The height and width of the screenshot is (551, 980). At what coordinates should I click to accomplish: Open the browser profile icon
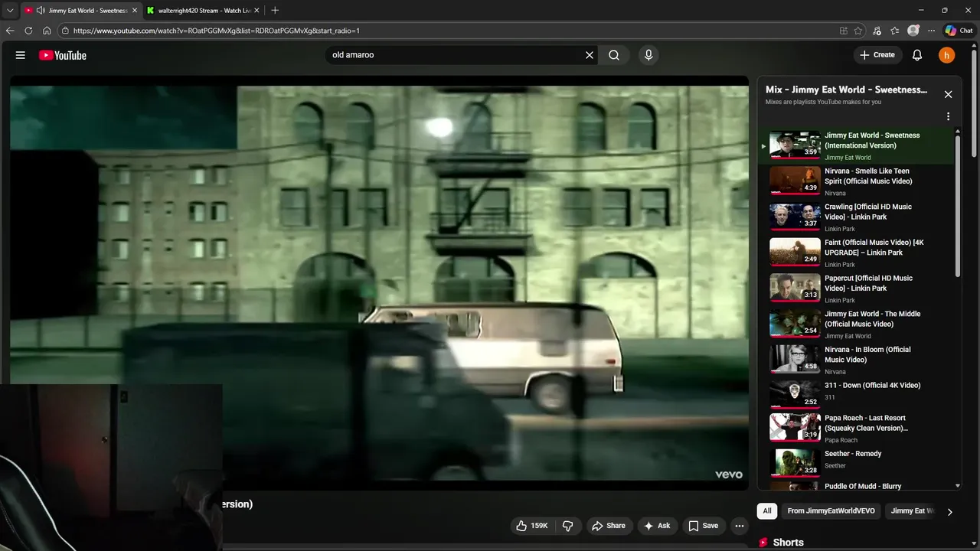coord(913,31)
